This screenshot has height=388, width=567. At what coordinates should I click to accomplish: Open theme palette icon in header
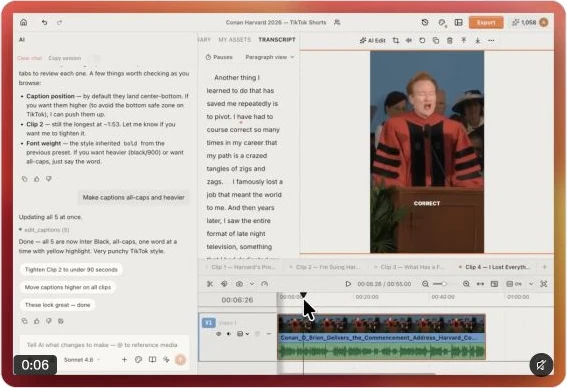point(442,22)
